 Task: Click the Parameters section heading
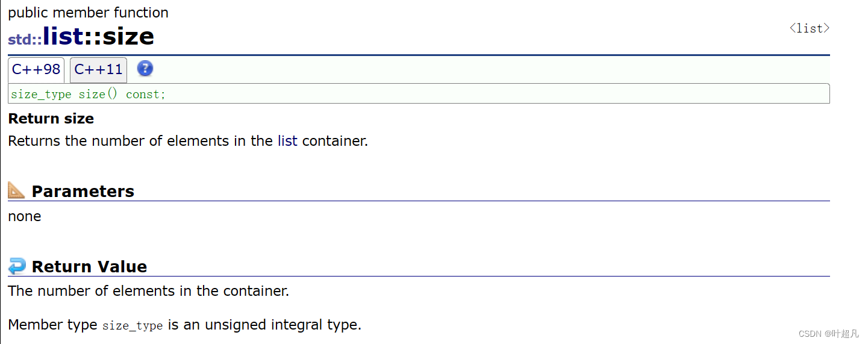coord(83,192)
